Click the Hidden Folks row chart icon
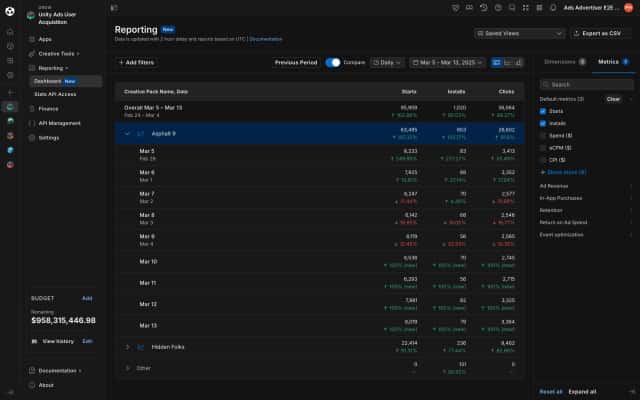This screenshot has width=640, height=400. click(141, 347)
